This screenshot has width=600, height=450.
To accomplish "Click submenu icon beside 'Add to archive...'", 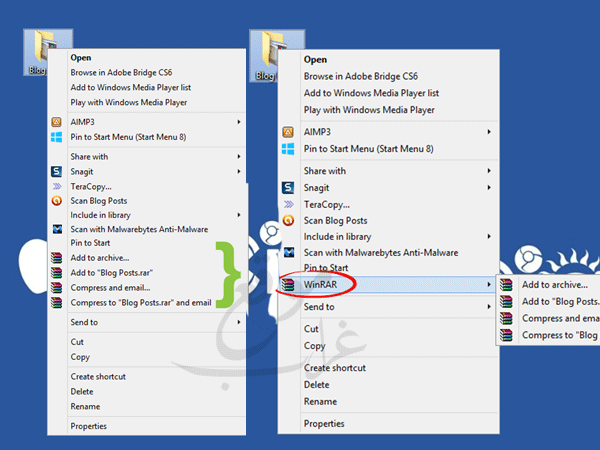I will click(506, 285).
